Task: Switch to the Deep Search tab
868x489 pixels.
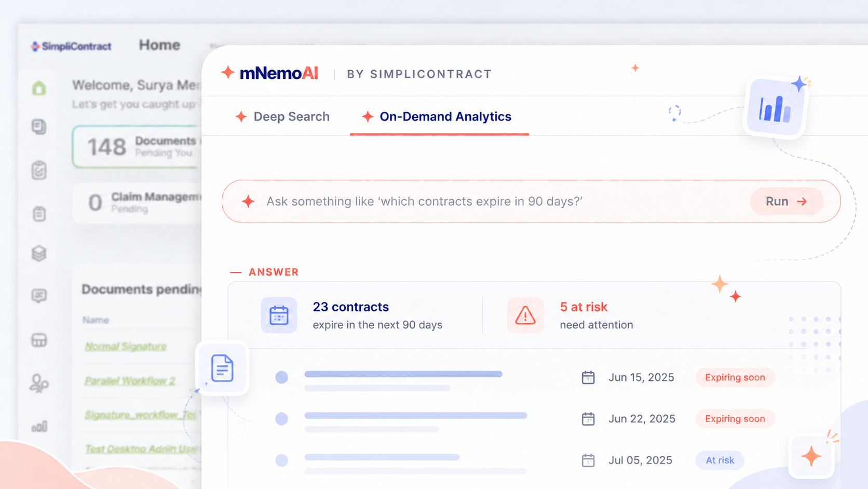Action: pyautogui.click(x=282, y=116)
